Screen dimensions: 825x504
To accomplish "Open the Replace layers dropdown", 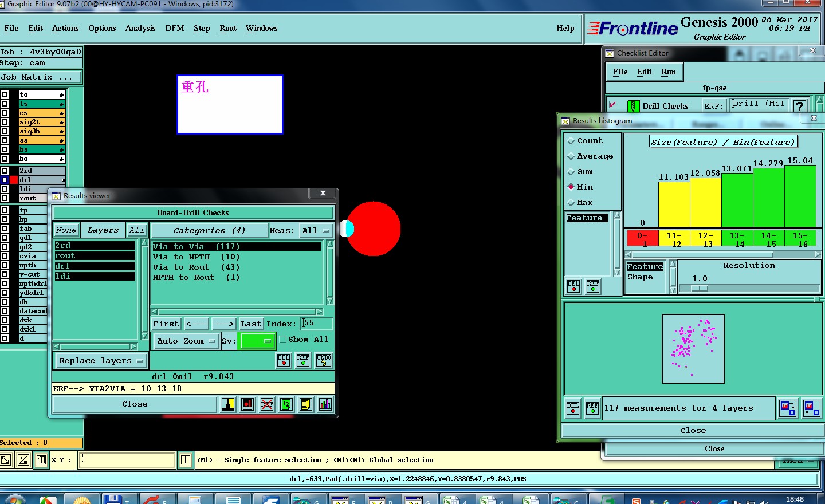I will point(101,361).
